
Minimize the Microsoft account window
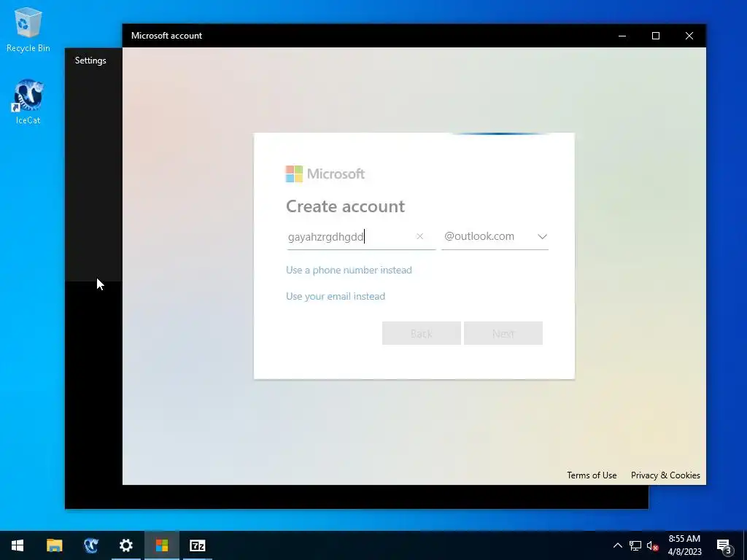tap(622, 36)
